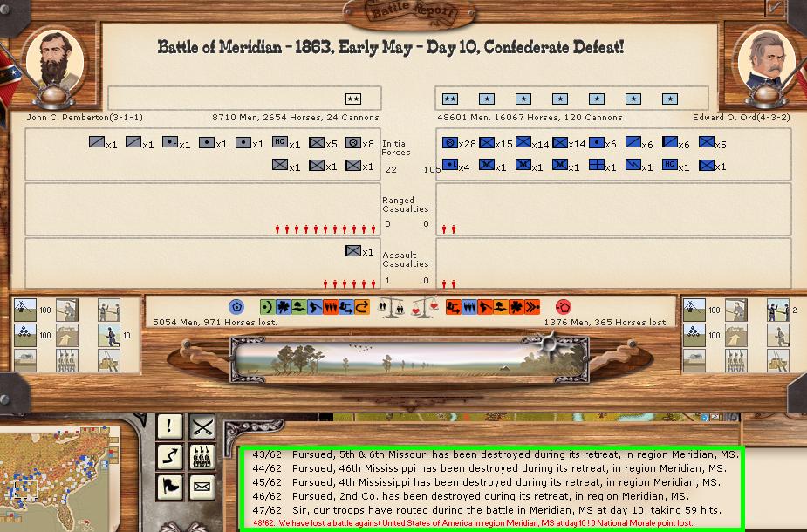This screenshot has width=807, height=532.
Task: Click the Battle Report title plaque
Action: click(402, 12)
